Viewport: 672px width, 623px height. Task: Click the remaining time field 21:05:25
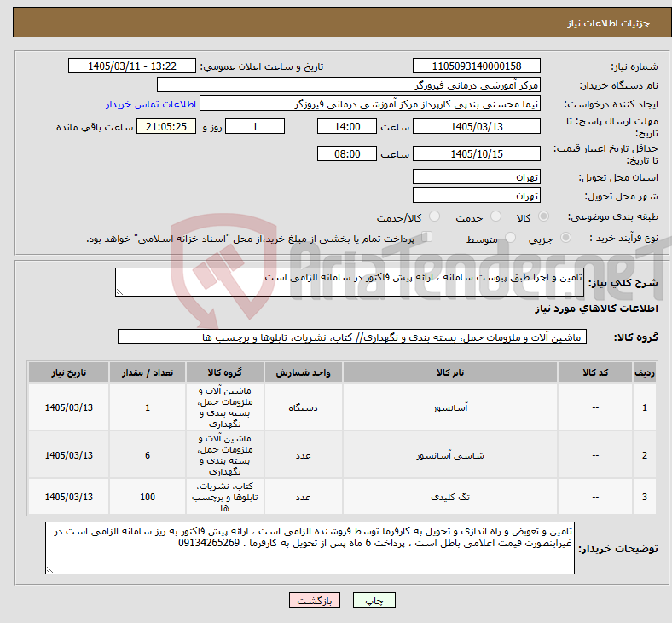point(166,127)
